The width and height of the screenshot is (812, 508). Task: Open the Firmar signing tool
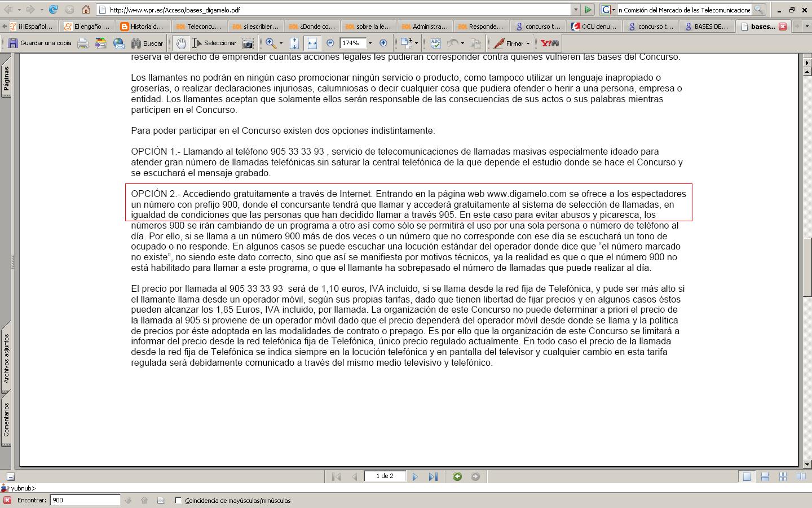click(x=509, y=43)
